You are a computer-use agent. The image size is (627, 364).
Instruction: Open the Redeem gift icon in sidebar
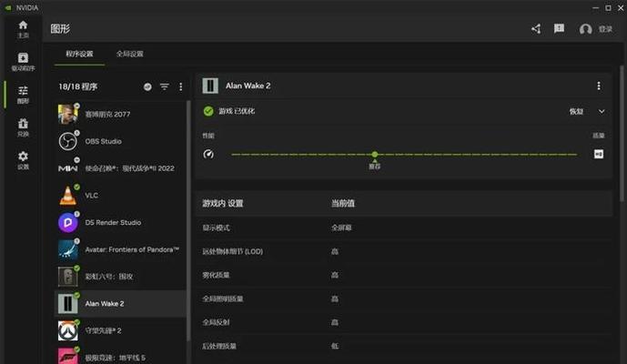coord(23,127)
